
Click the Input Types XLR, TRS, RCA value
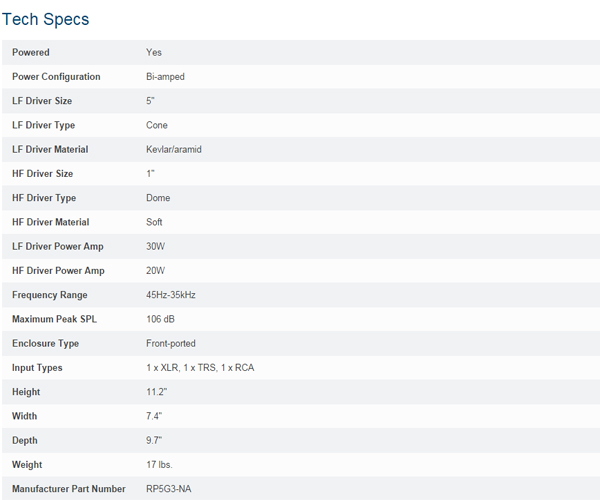(x=200, y=368)
